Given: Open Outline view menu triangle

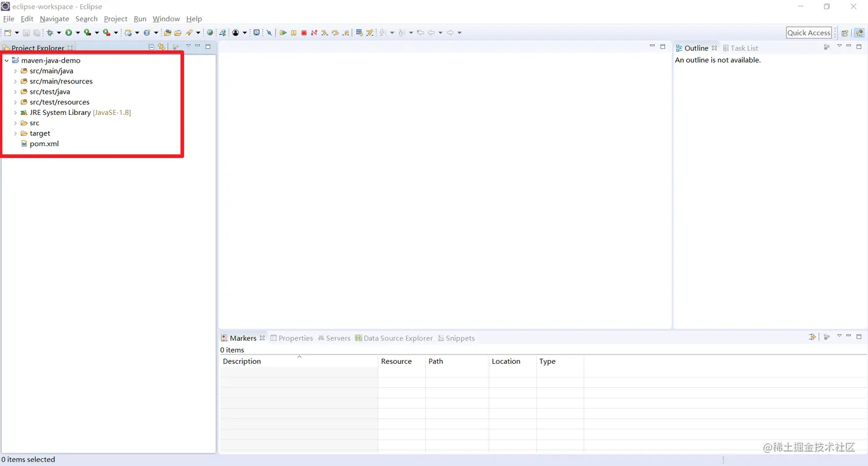Looking at the screenshot, I should click(x=839, y=45).
